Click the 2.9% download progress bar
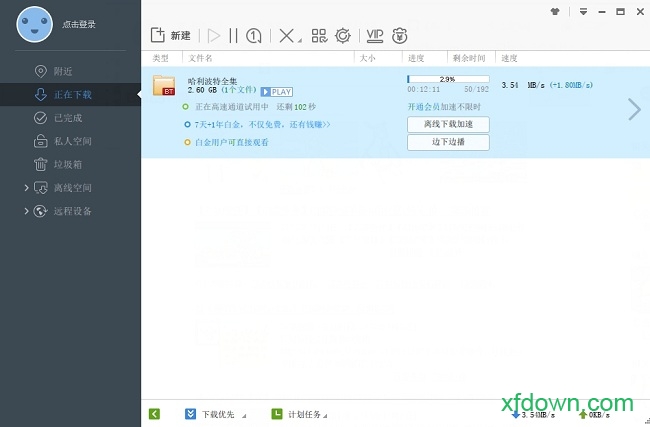650x427 pixels. coord(448,79)
